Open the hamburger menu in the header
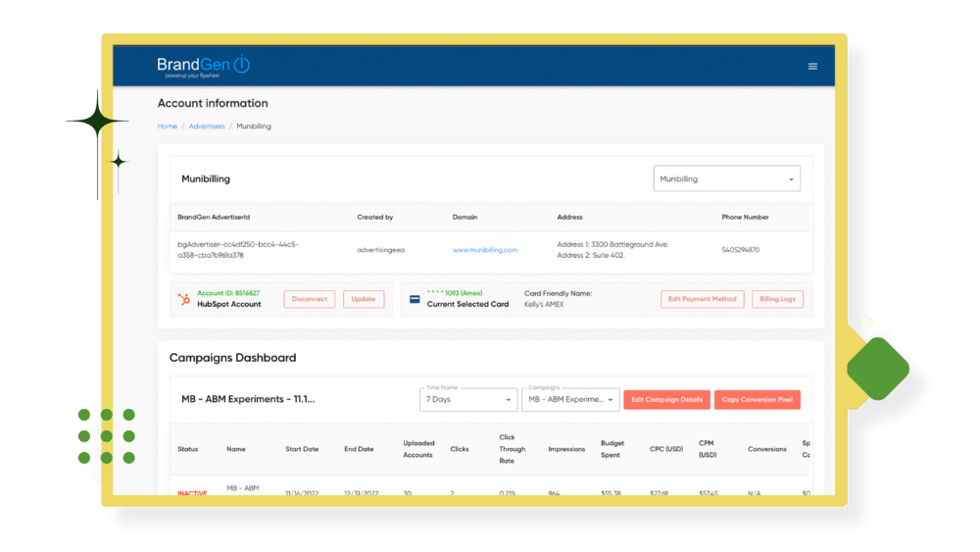 811,67
